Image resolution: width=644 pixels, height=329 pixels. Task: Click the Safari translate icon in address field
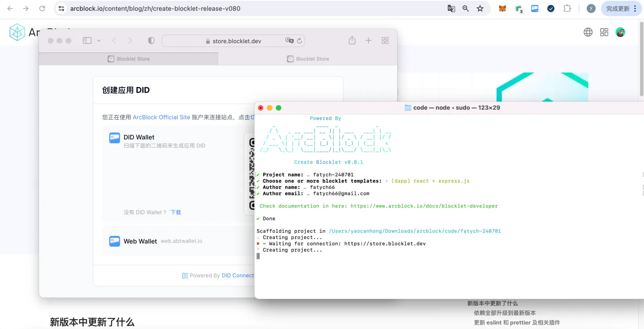click(x=289, y=41)
